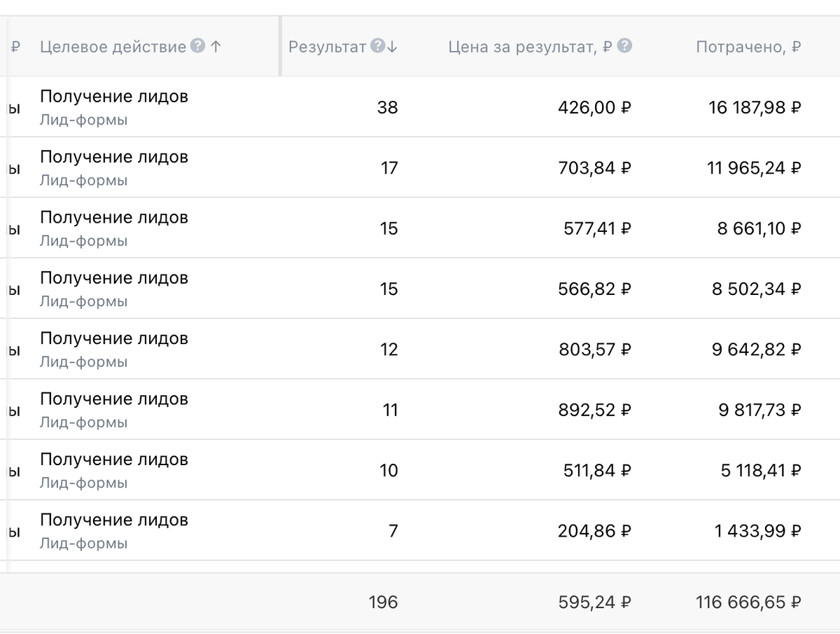Screen dimensions: 840x634
Task: Click help icon beside Цена за результат
Action: click(x=625, y=47)
